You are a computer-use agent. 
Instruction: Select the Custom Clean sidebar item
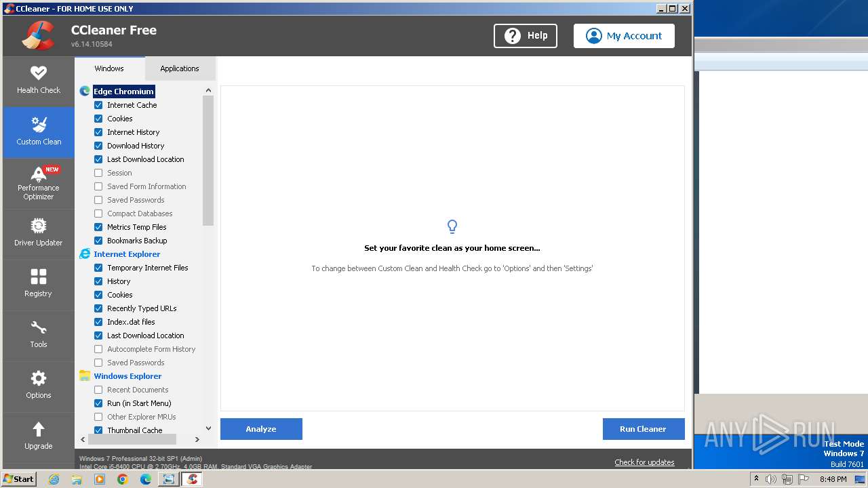pyautogui.click(x=39, y=132)
